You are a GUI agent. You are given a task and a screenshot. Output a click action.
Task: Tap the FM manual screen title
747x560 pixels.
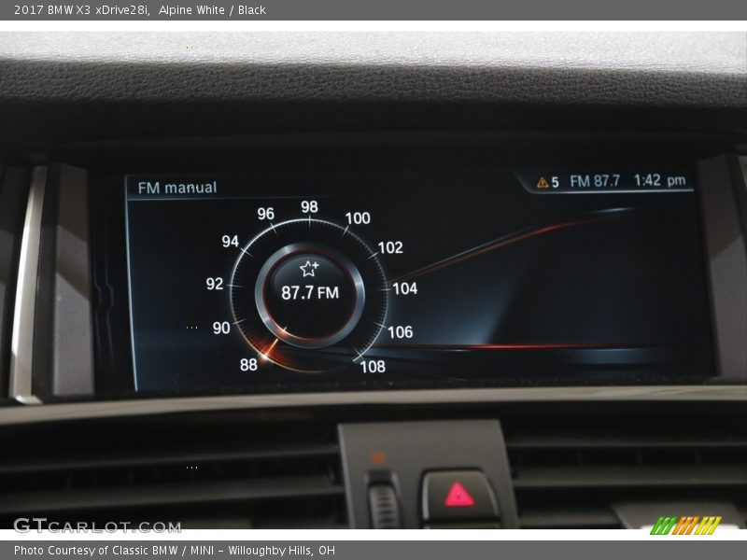(x=177, y=188)
